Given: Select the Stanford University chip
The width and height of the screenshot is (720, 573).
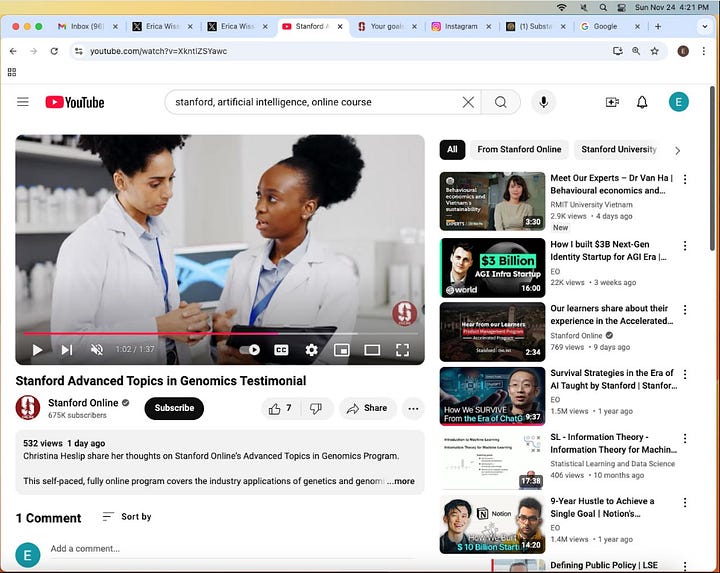Looking at the screenshot, I should click(x=618, y=150).
